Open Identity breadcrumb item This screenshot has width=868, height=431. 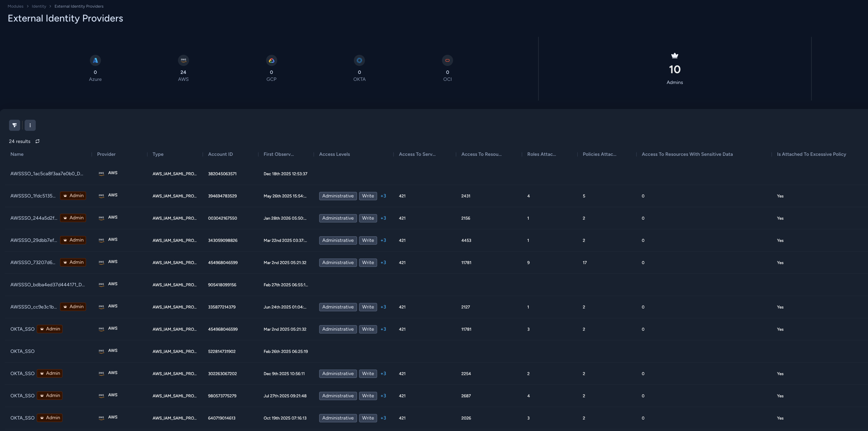coord(39,6)
